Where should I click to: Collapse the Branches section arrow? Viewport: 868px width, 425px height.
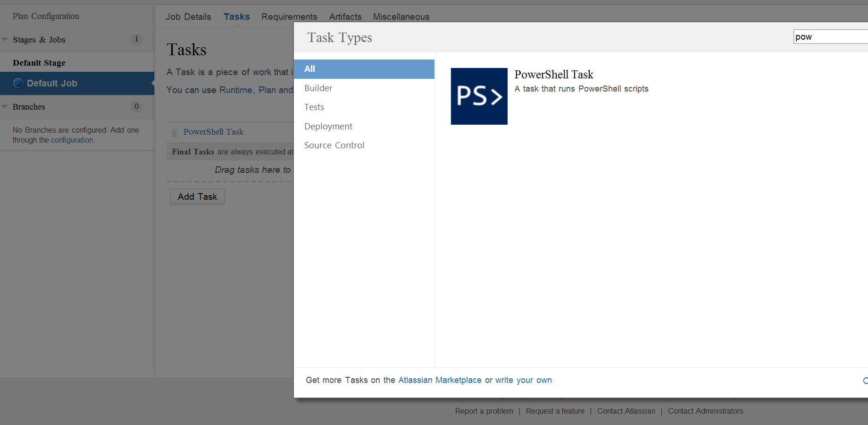5,107
